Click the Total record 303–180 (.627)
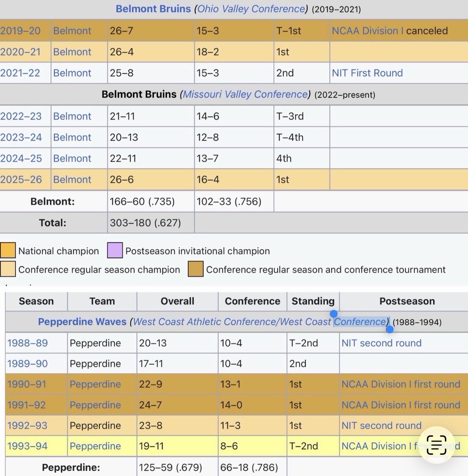Image resolution: width=468 pixels, height=476 pixels. pyautogui.click(x=145, y=223)
